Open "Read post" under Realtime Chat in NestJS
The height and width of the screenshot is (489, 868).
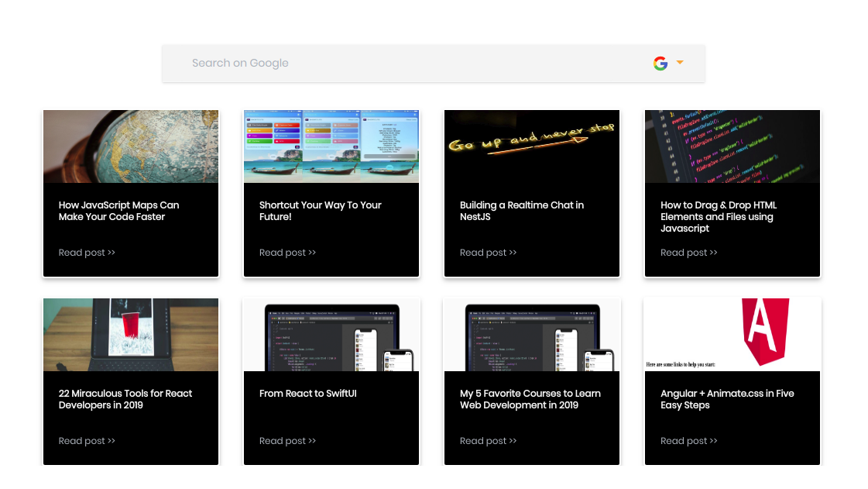pyautogui.click(x=488, y=252)
